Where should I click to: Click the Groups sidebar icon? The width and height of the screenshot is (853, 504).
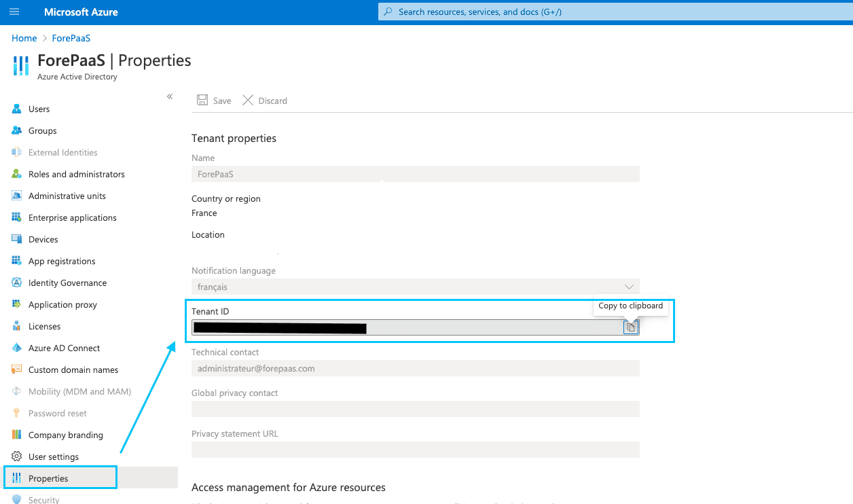(x=17, y=130)
